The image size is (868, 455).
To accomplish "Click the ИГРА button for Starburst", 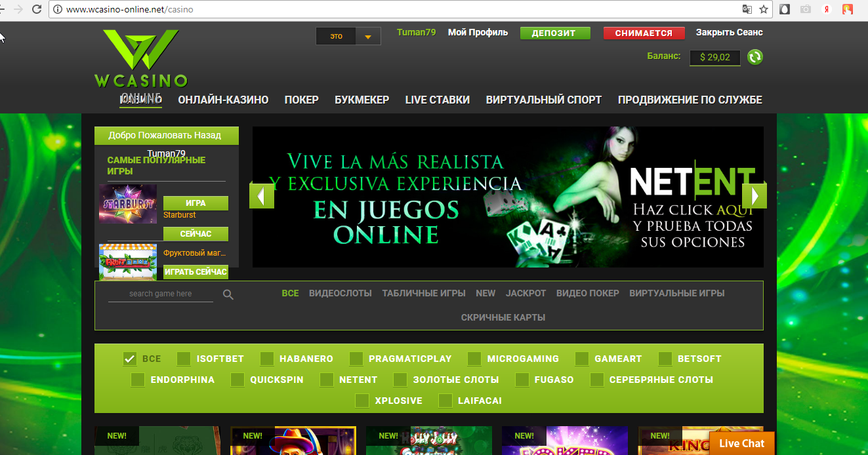I will [196, 203].
